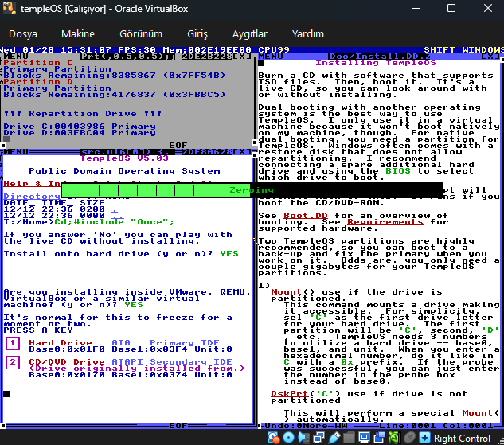
Task: Click the recording indicator icon
Action: coord(379,438)
